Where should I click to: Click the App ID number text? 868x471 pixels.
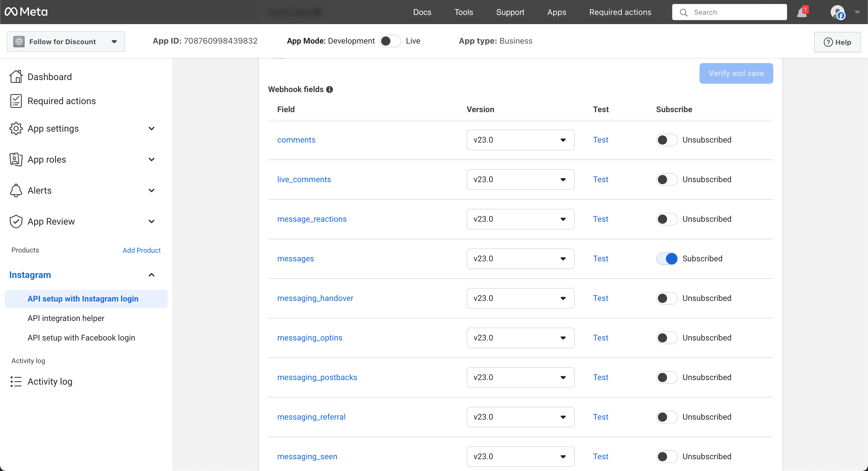pos(220,41)
